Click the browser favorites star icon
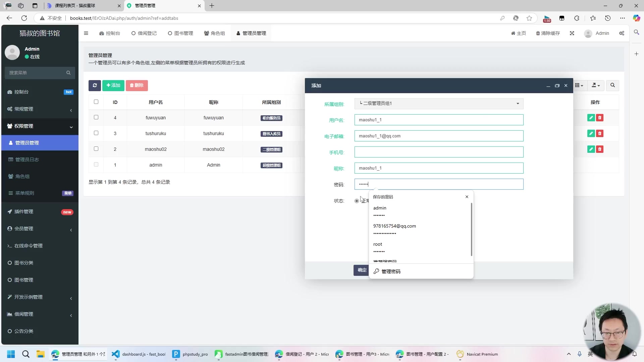Viewport: 644px width, 362px height. (529, 18)
